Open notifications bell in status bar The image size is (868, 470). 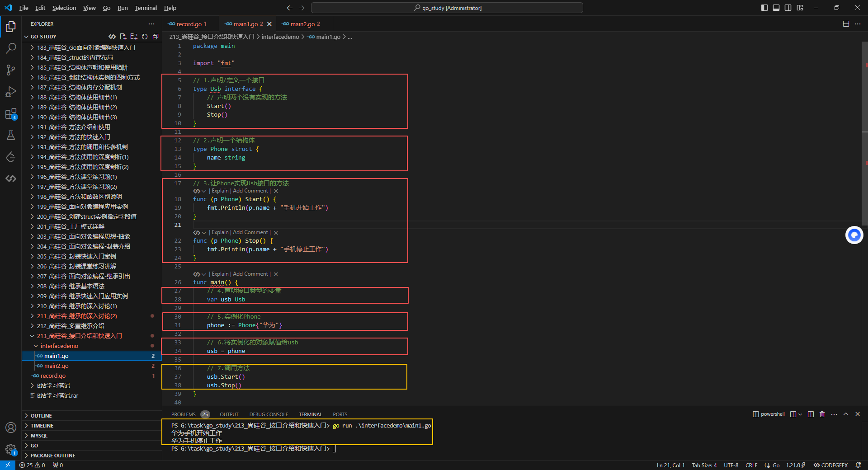click(x=858, y=465)
